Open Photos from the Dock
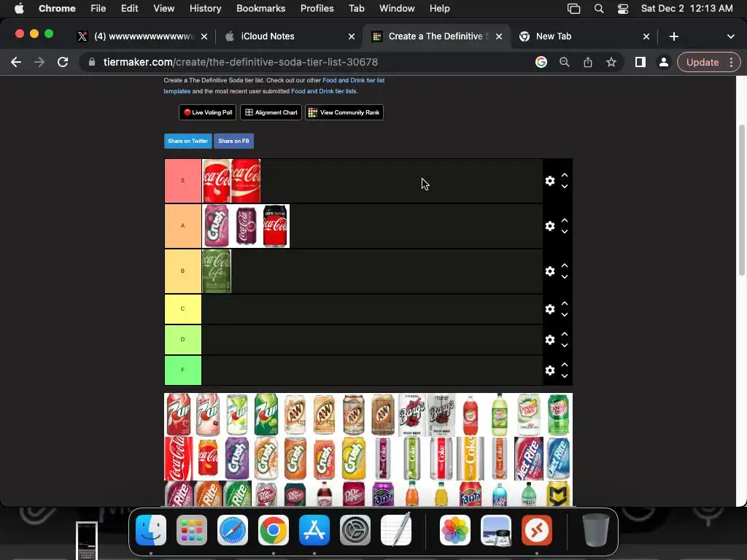This screenshot has height=560, width=747. 455,530
